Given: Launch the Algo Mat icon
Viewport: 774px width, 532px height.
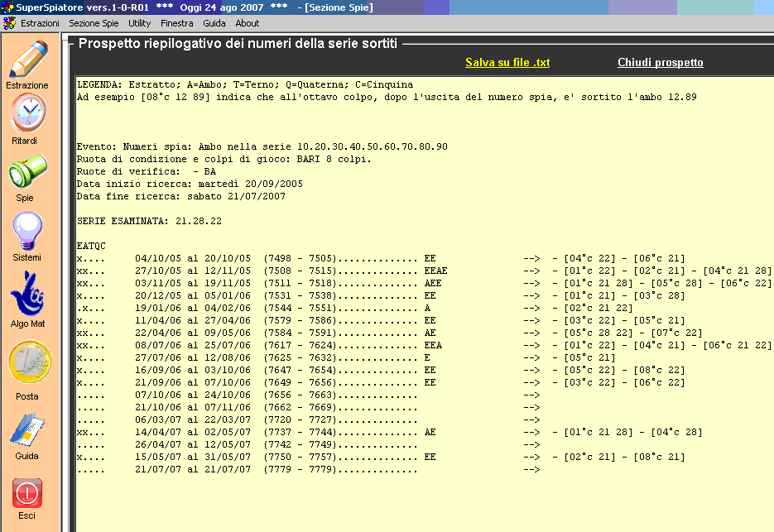Looking at the screenshot, I should pyautogui.click(x=27, y=294).
